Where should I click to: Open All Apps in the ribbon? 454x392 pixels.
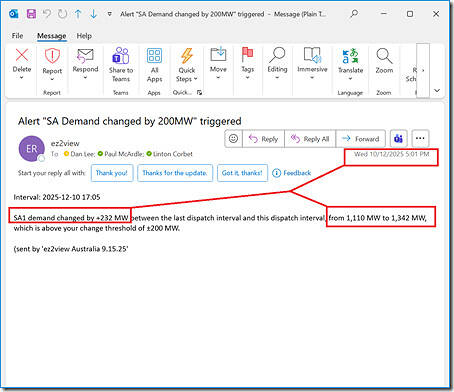point(154,65)
